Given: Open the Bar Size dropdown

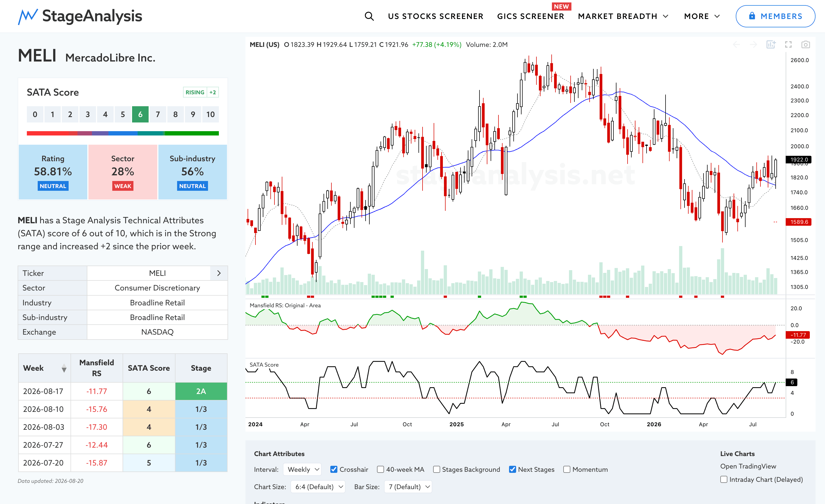Looking at the screenshot, I should click(408, 487).
